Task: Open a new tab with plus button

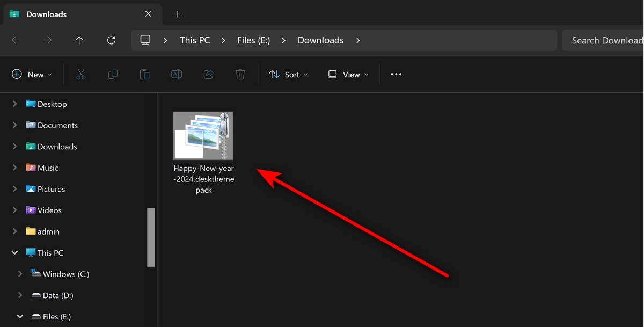Action: pyautogui.click(x=178, y=14)
